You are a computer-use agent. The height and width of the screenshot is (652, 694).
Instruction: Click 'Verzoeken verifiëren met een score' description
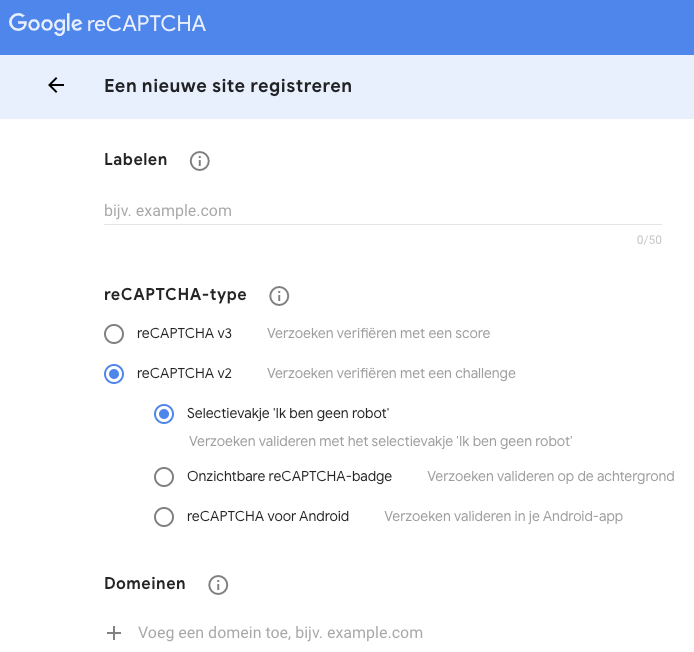point(378,333)
